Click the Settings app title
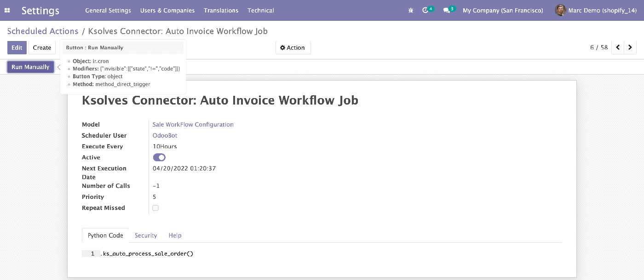This screenshot has height=280, width=644. 40,10
